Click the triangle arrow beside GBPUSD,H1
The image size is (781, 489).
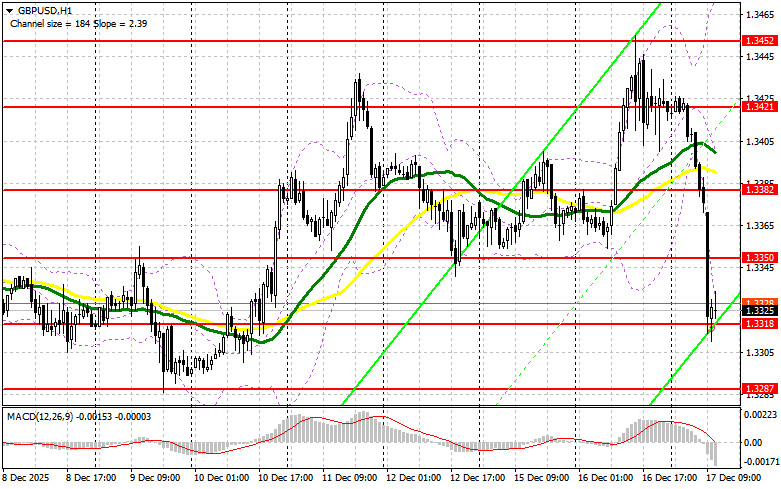pyautogui.click(x=10, y=10)
